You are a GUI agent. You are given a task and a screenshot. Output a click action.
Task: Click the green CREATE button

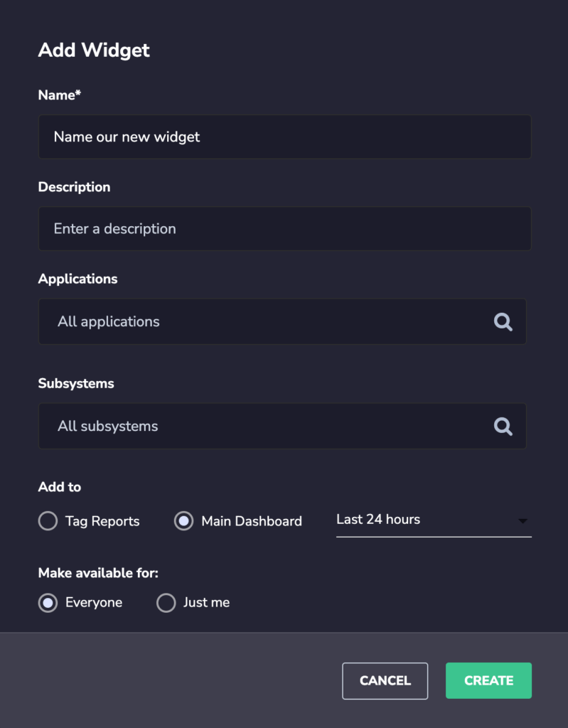click(x=488, y=680)
